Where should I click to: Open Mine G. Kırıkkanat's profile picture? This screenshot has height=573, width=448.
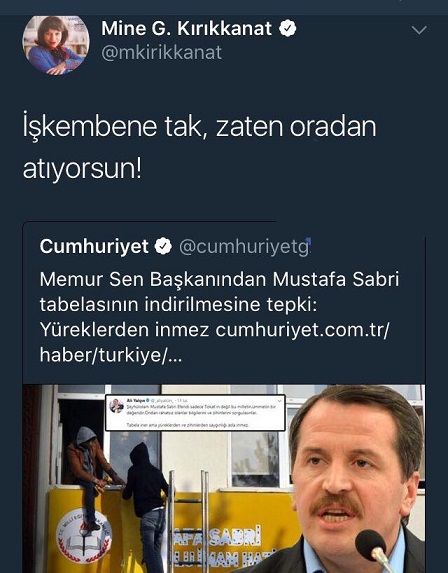click(56, 45)
